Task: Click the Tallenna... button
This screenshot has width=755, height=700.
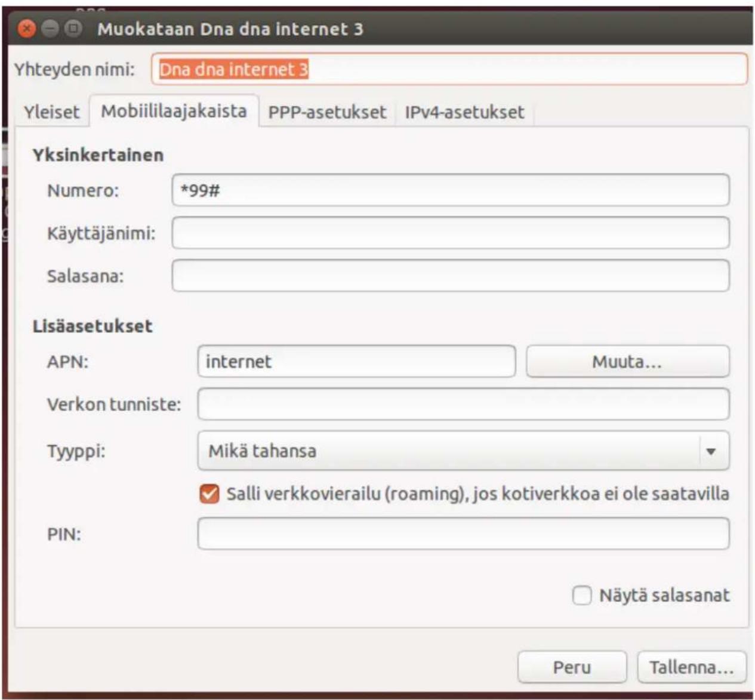Action: pos(691,667)
